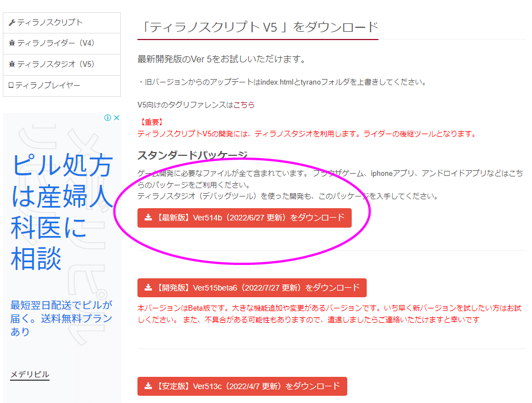Click the 【重要】 notice label

point(151,122)
